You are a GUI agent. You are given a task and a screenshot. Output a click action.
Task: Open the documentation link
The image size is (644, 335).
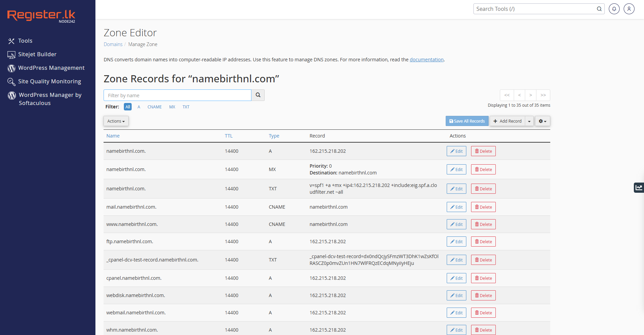[x=426, y=59]
